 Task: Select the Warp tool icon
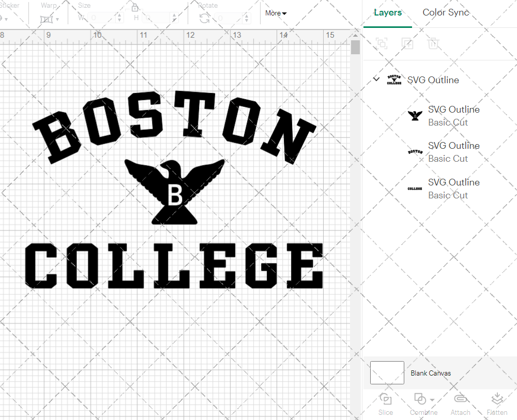pyautogui.click(x=47, y=18)
